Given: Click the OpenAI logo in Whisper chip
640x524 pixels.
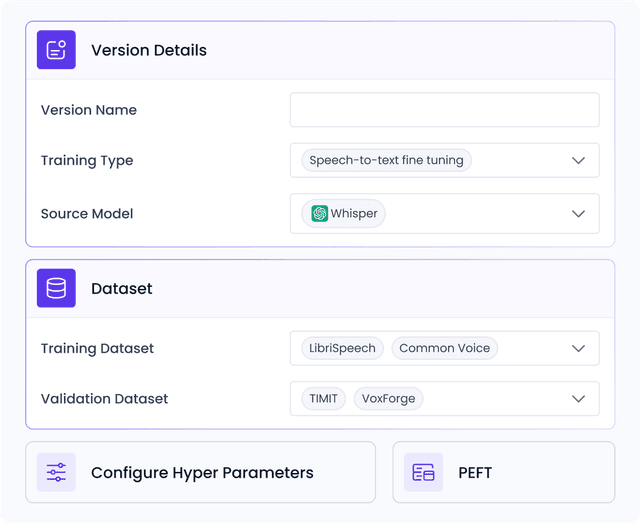Looking at the screenshot, I should (319, 213).
